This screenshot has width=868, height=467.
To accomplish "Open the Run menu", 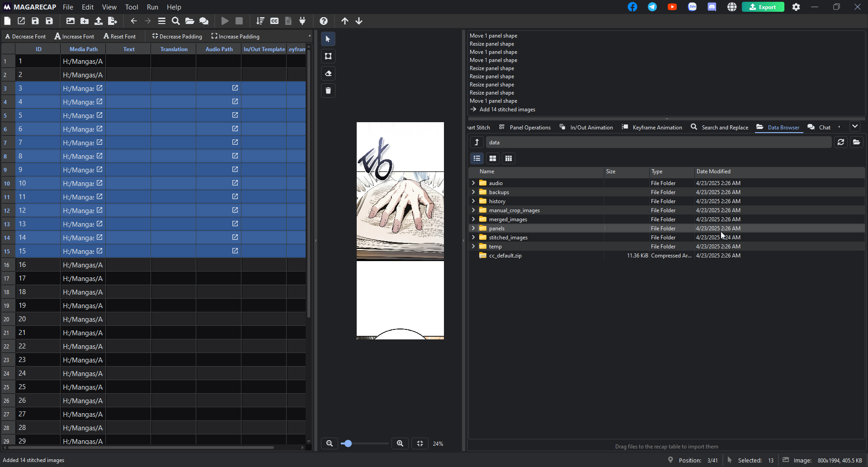I will pyautogui.click(x=152, y=7).
